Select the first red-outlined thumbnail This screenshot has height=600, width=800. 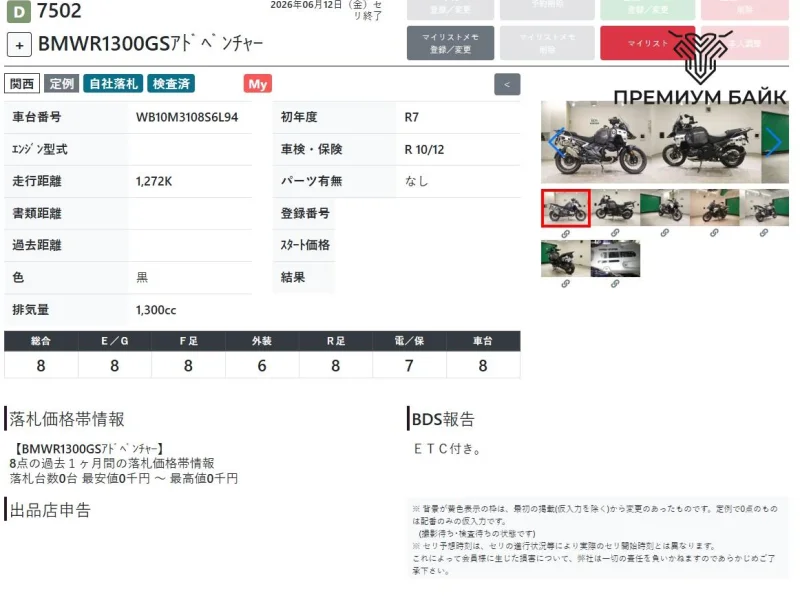coord(566,208)
